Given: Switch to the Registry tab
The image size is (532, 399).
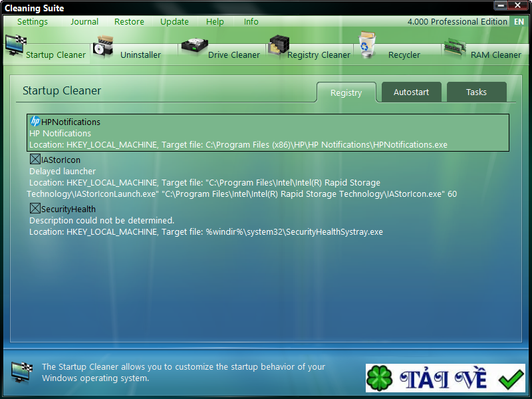Looking at the screenshot, I should click(346, 92).
